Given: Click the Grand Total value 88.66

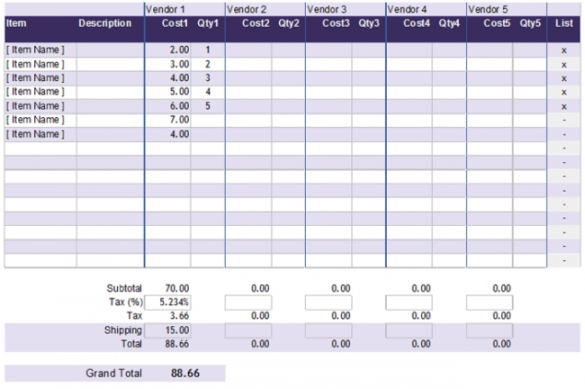Looking at the screenshot, I should pyautogui.click(x=185, y=373).
